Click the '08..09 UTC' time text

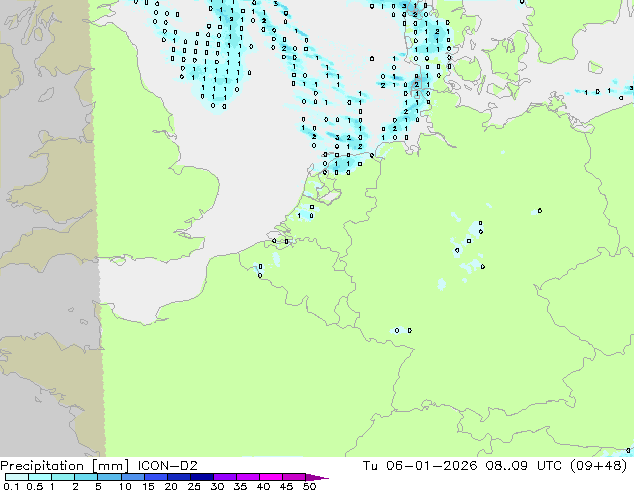tap(524, 466)
